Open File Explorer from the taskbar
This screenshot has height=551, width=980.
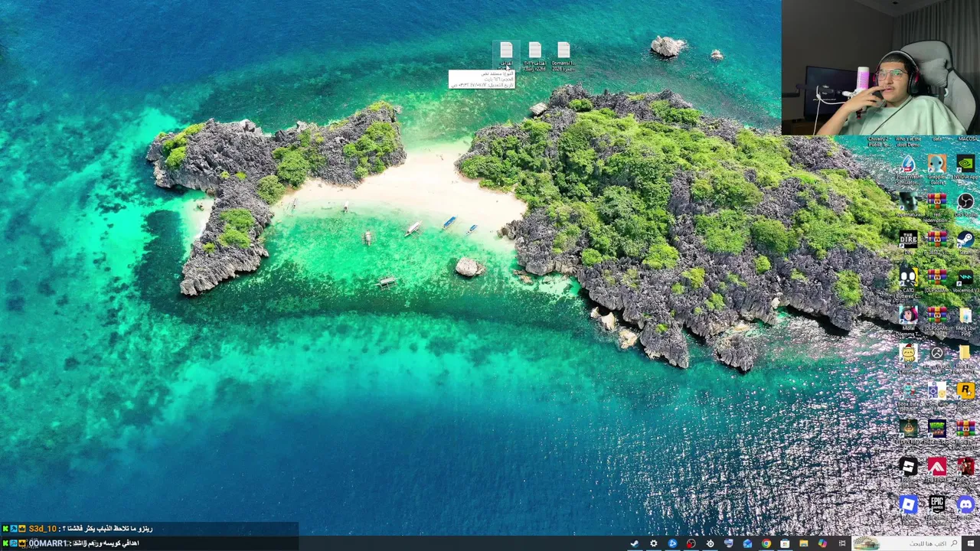point(804,543)
